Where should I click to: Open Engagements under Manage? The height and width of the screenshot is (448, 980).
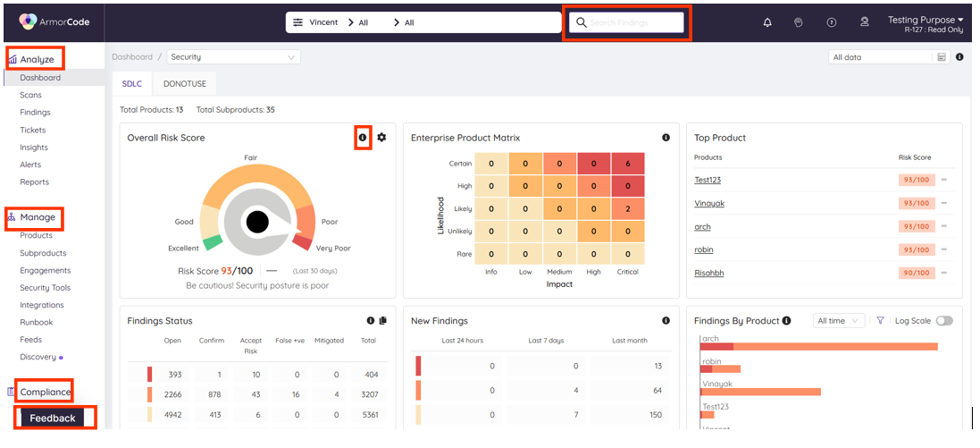(x=45, y=270)
